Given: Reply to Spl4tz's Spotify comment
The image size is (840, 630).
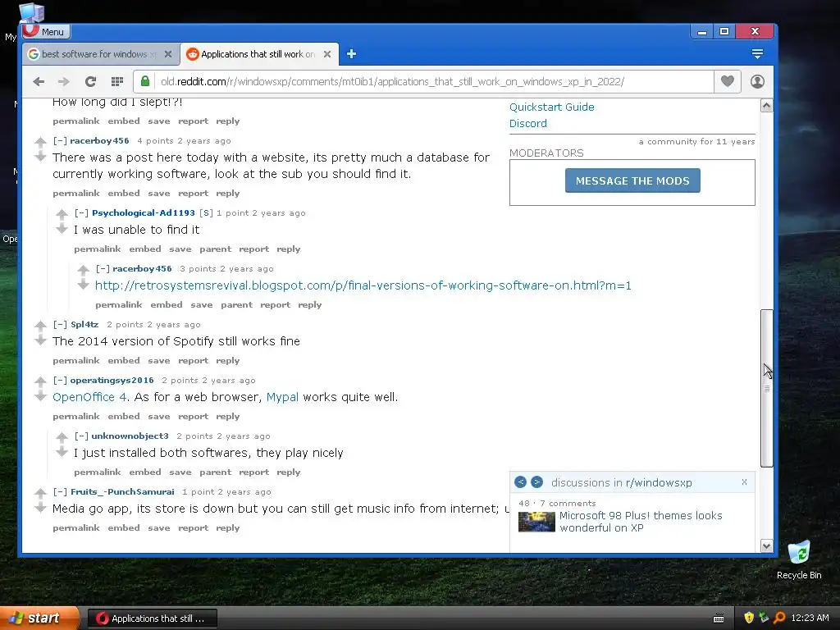Looking at the screenshot, I should tap(228, 361).
